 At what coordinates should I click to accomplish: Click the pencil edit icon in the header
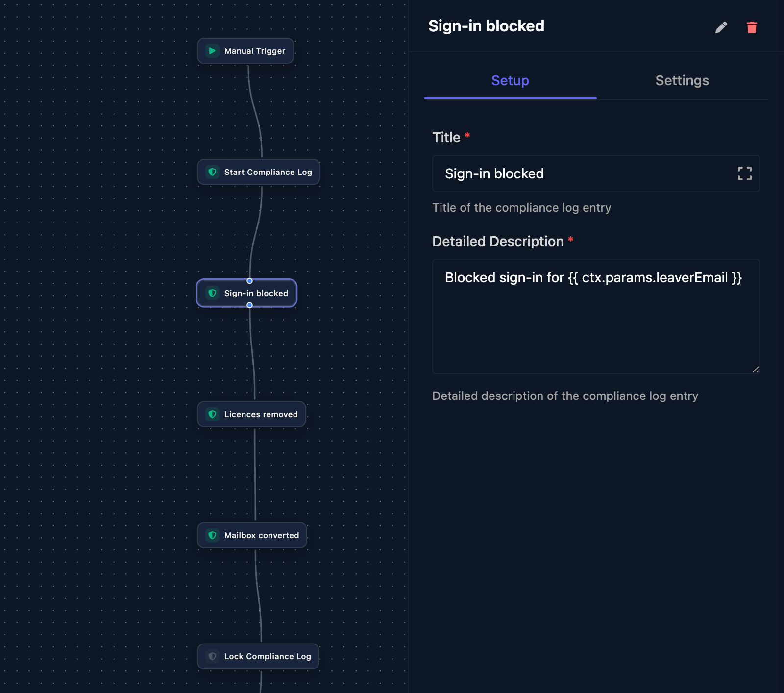721,27
